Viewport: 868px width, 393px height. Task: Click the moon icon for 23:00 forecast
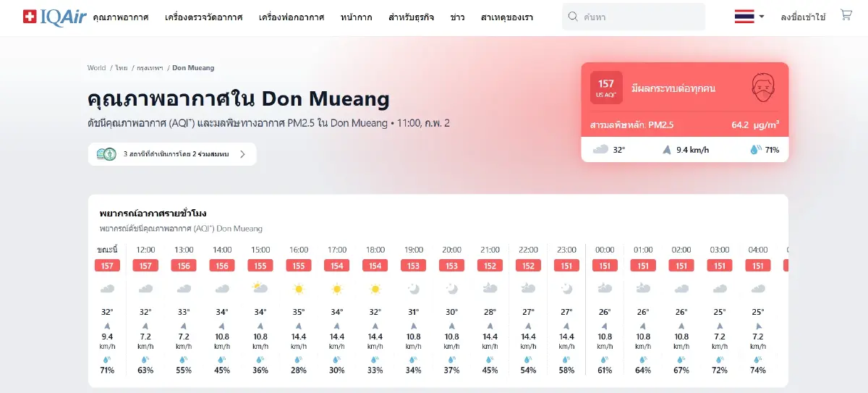[x=566, y=289]
